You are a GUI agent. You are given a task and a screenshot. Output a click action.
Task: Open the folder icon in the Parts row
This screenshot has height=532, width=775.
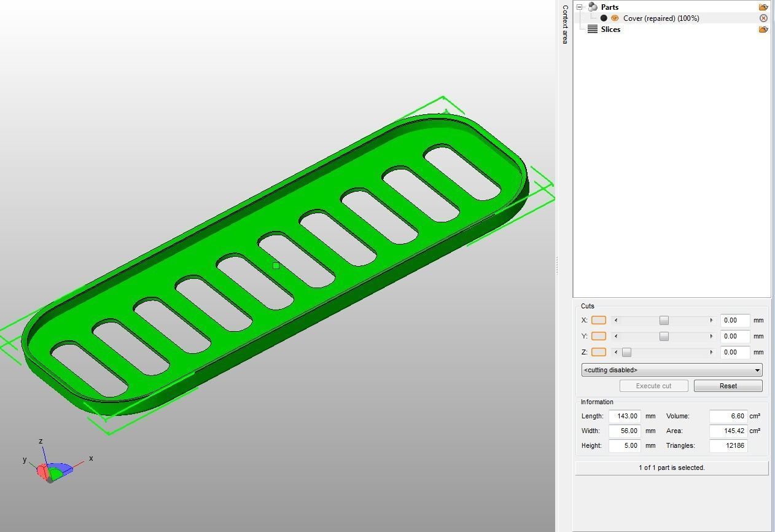click(763, 7)
